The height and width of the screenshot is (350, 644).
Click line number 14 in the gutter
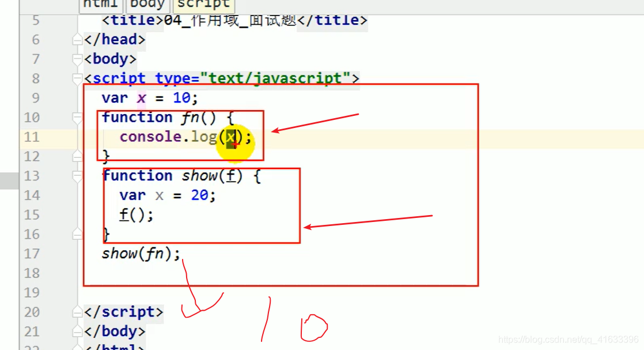32,195
